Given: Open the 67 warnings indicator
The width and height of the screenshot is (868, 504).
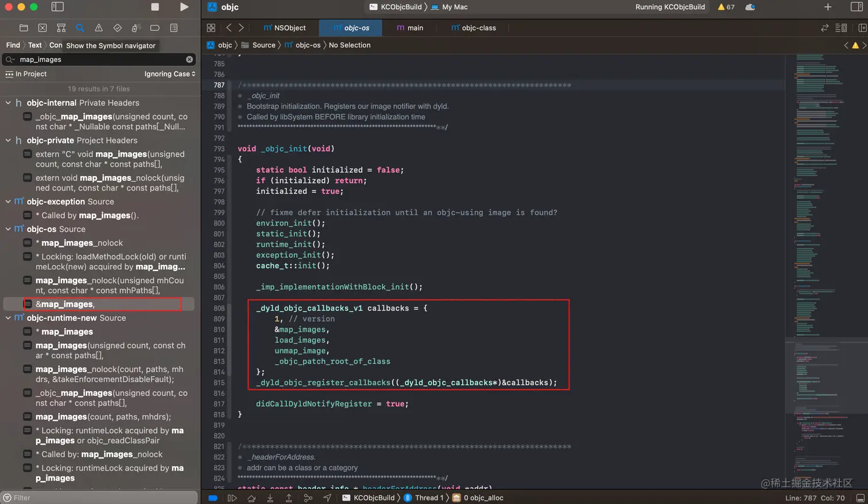Looking at the screenshot, I should click(x=726, y=7).
